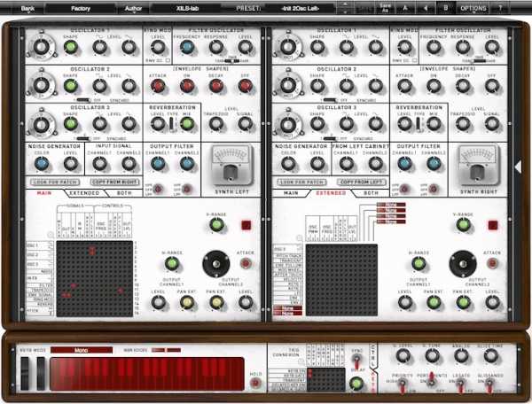Toggle the red square button beside left V-RANGE
Screen dimensions: 532x404
(x=246, y=225)
